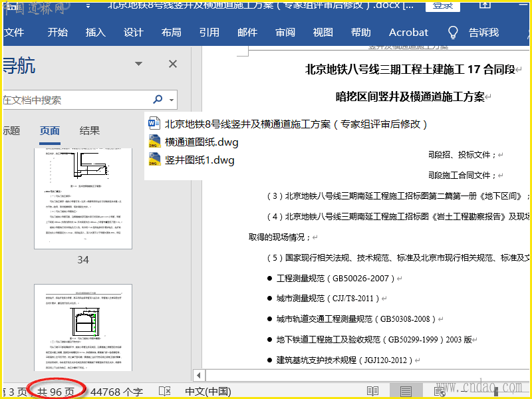Click the lightbulb 告诉我 icon
Viewport: 532px width, 399px height.
453,33
